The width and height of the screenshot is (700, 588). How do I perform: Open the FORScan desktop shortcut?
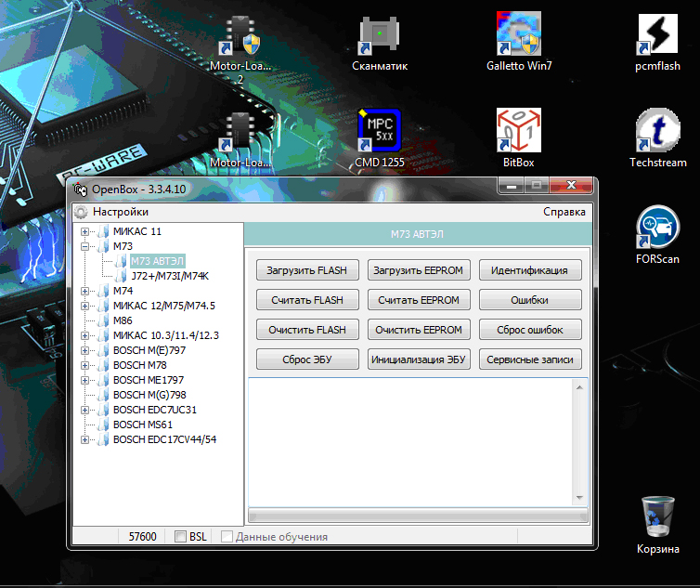coord(658,229)
